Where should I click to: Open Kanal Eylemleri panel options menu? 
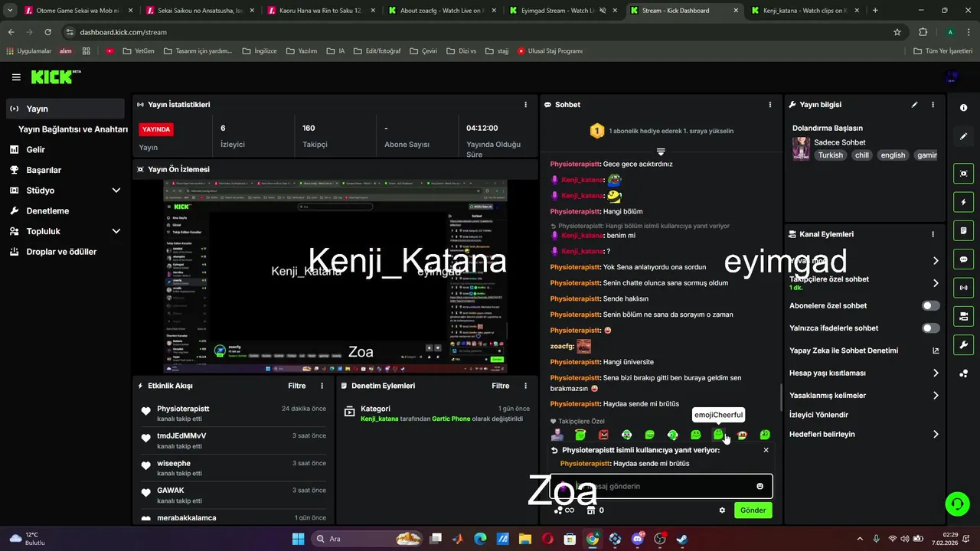click(x=933, y=234)
